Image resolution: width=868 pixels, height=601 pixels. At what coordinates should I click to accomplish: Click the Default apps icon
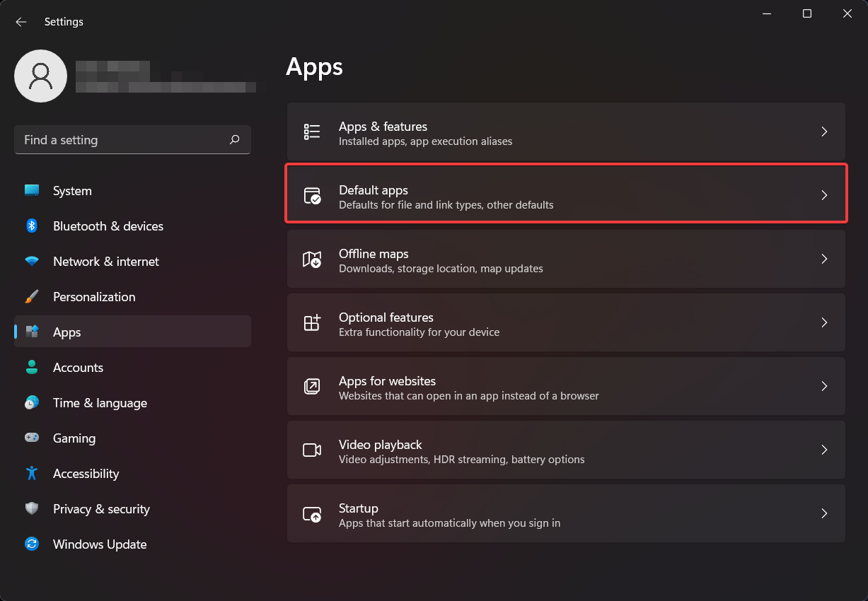312,196
